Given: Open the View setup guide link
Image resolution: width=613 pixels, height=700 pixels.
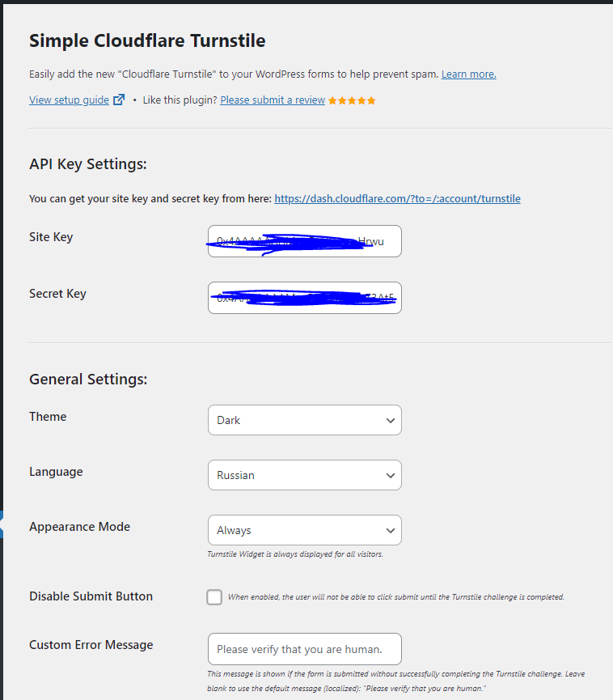Looking at the screenshot, I should [x=70, y=100].
